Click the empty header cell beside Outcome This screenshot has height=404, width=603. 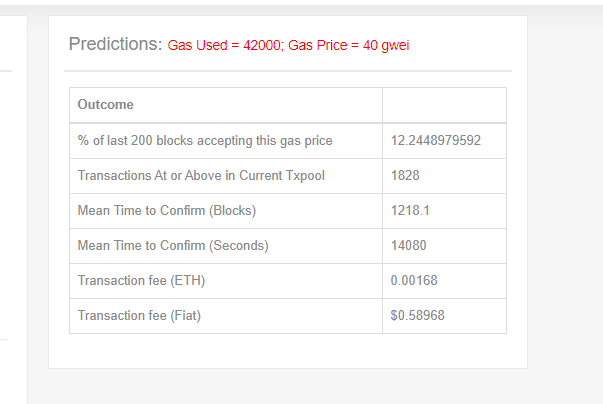coord(444,105)
